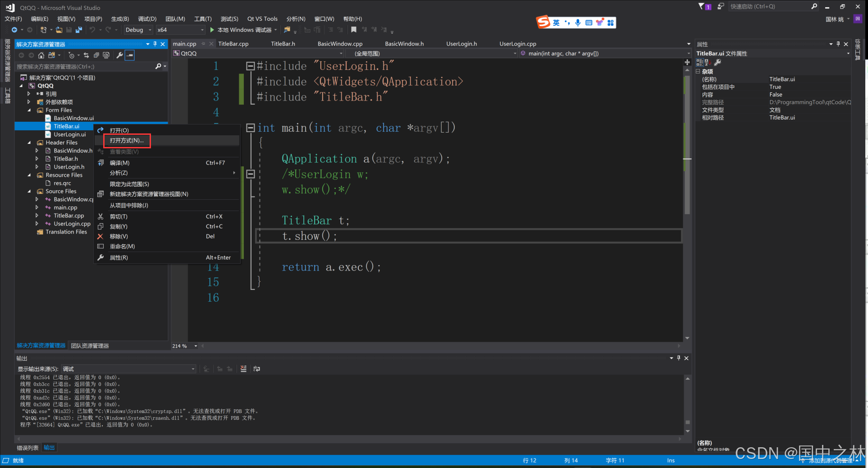Switch to 团队资源管理器 tab
Image resolution: width=868 pixels, height=468 pixels.
click(x=90, y=346)
